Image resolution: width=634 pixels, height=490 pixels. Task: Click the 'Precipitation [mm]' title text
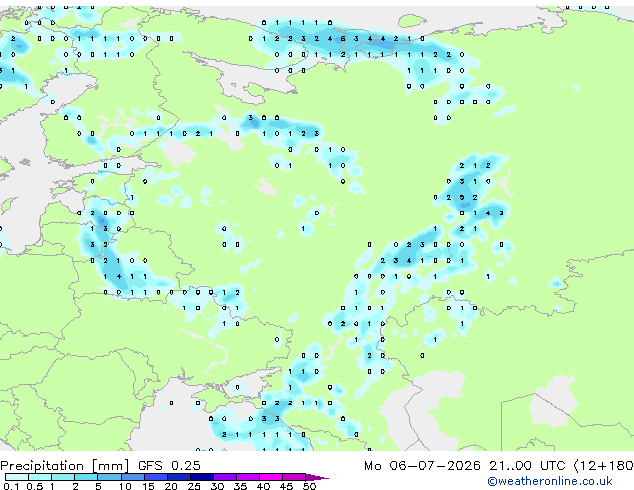point(65,466)
